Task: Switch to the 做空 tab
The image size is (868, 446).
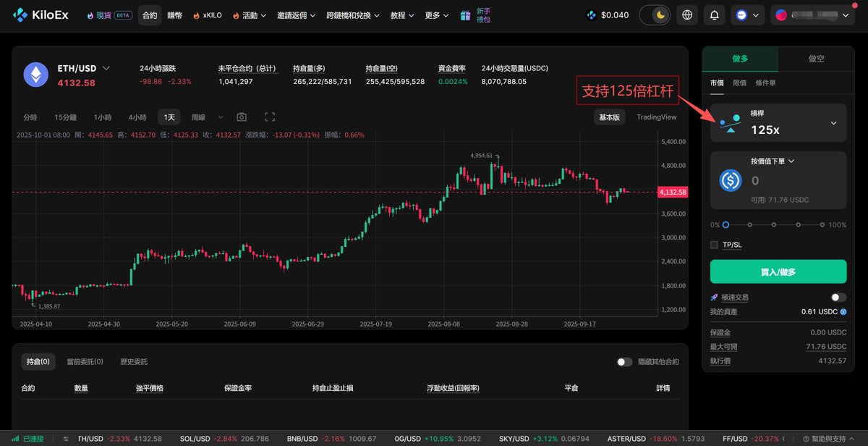Action: (815, 59)
